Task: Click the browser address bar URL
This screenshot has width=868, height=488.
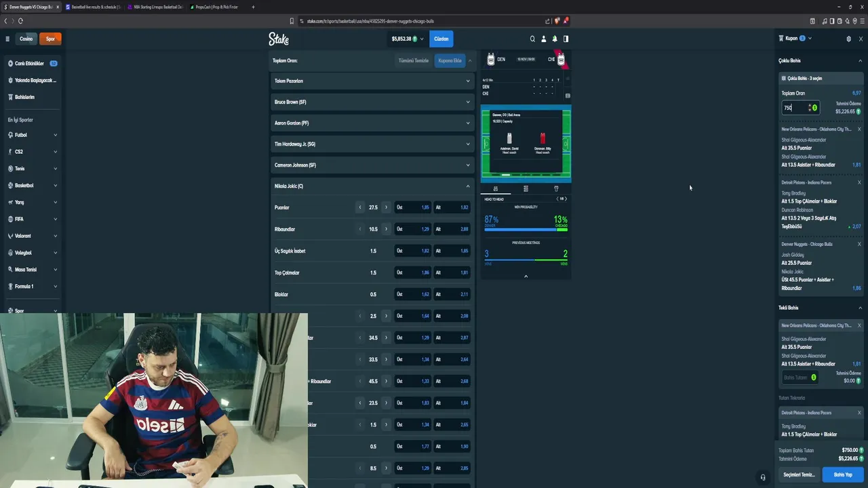Action: tap(370, 21)
